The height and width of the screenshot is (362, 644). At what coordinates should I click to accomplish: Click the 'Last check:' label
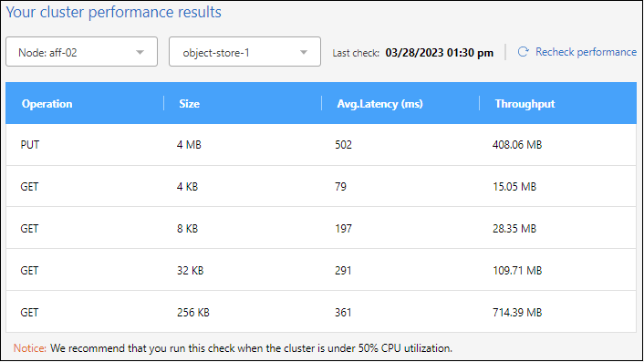point(356,53)
